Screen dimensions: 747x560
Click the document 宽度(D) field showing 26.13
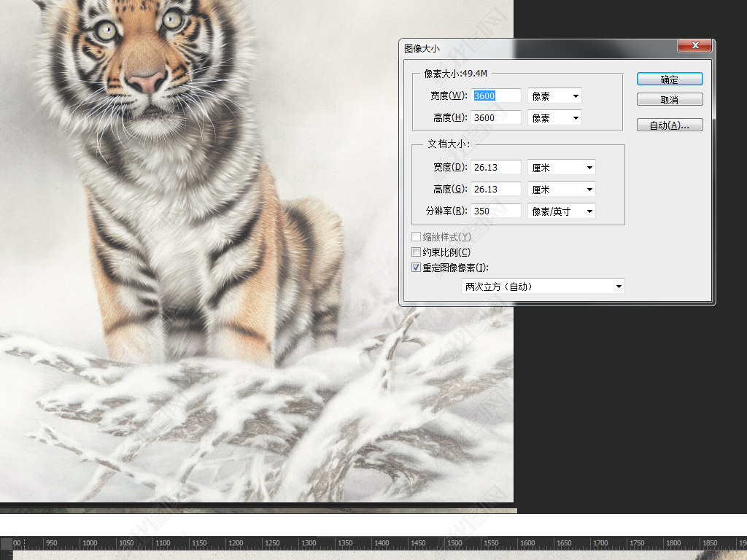point(496,167)
